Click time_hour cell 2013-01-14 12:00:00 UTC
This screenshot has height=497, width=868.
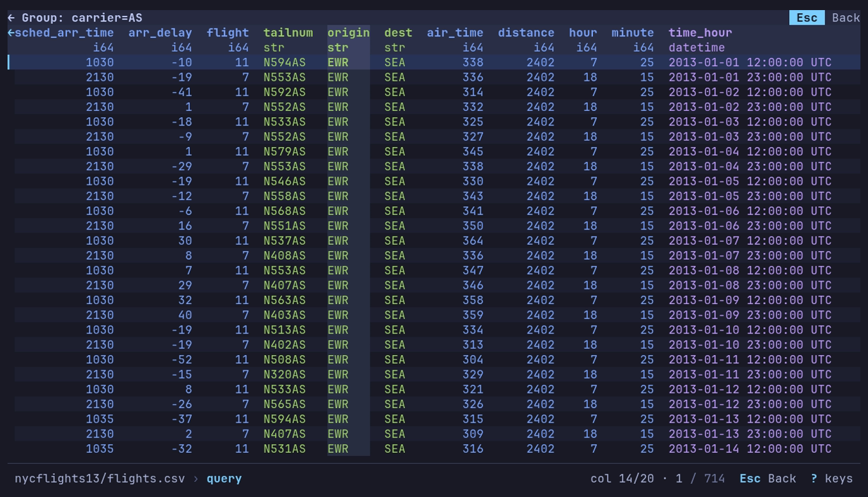750,448
